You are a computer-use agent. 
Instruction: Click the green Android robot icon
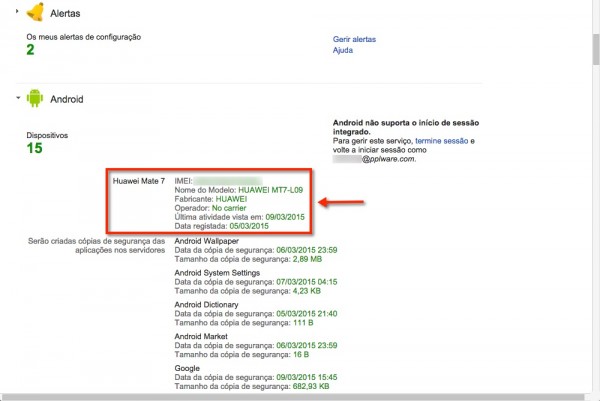[x=35, y=98]
